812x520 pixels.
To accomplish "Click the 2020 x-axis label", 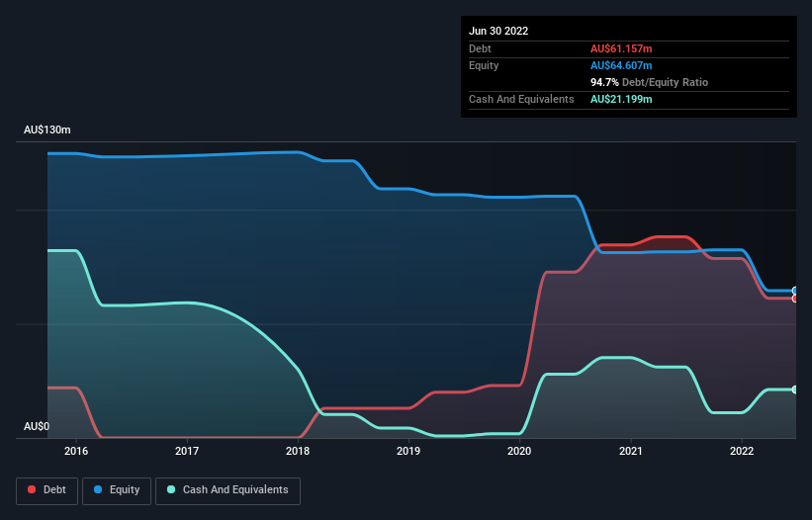I will click(519, 451).
